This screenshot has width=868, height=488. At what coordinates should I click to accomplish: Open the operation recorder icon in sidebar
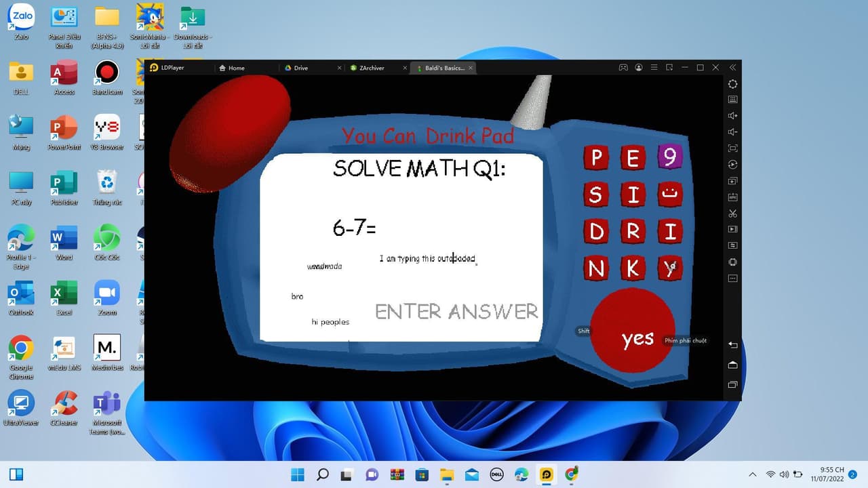732,165
